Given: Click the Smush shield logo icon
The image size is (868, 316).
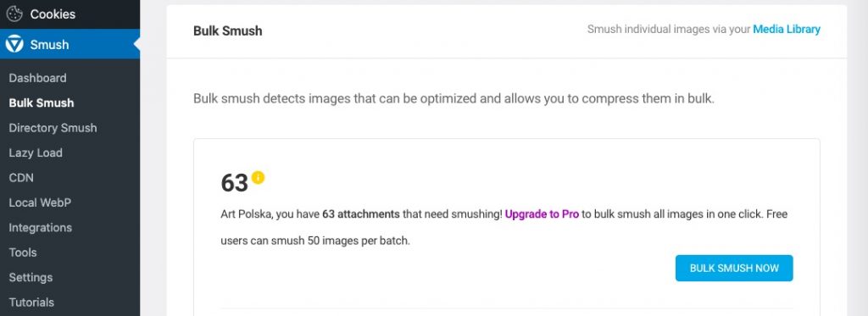Looking at the screenshot, I should click(14, 44).
